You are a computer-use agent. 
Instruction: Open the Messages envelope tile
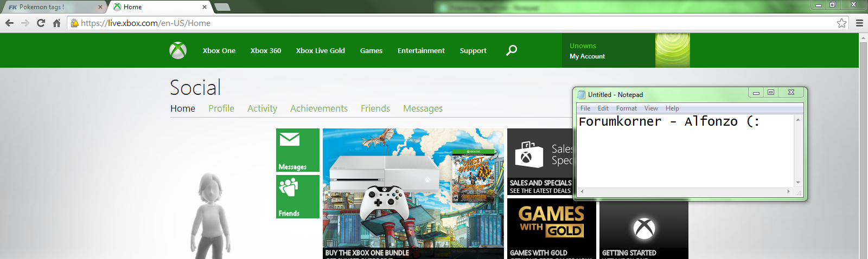pyautogui.click(x=298, y=150)
